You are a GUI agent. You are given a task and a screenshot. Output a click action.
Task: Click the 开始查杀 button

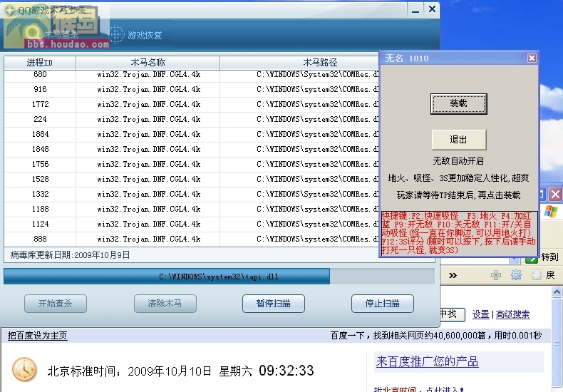tap(56, 304)
